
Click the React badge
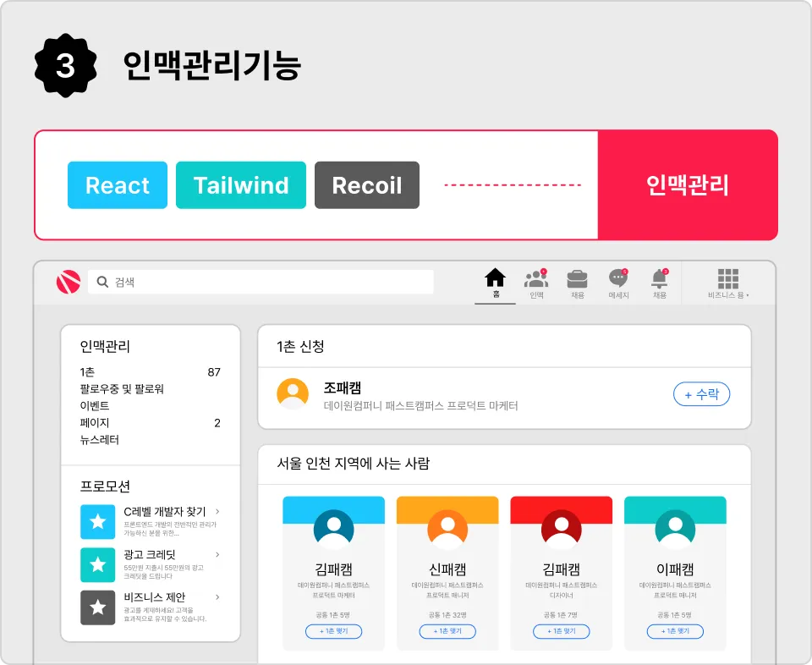pyautogui.click(x=118, y=185)
